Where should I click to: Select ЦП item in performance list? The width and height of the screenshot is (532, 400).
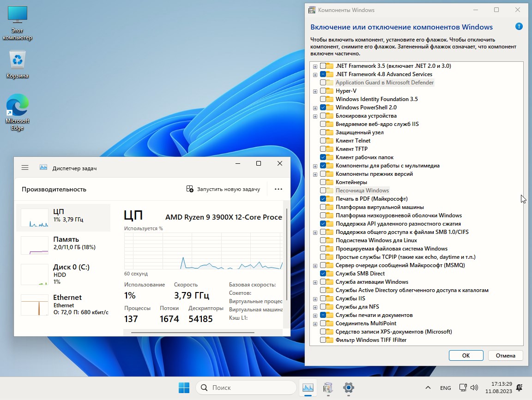pyautogui.click(x=63, y=218)
